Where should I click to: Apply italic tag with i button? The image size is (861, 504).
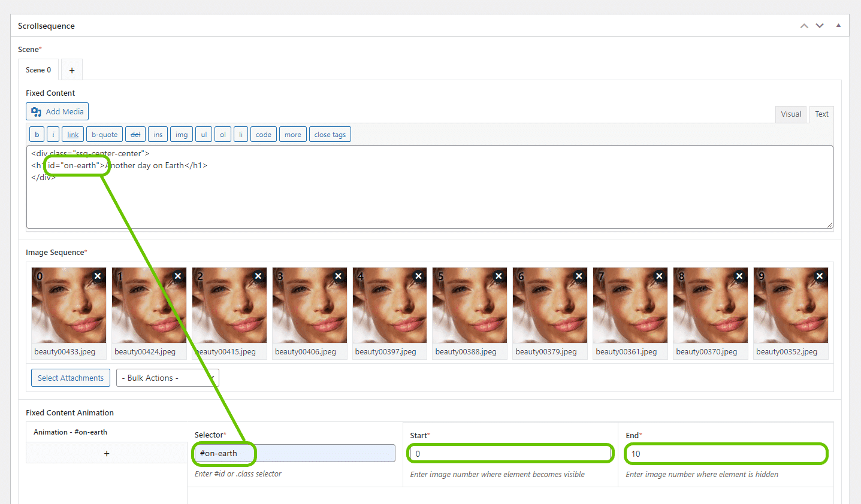click(53, 135)
